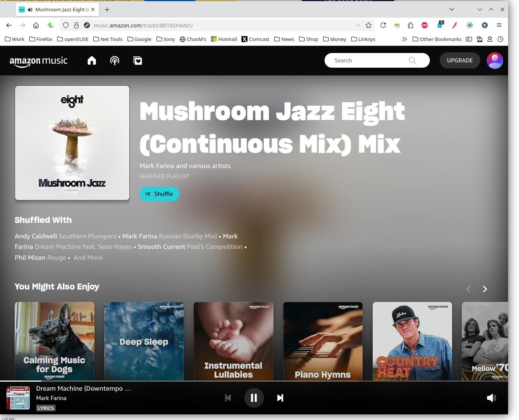Expand the Google bookmarks folder
519x420 pixels.
click(140, 39)
